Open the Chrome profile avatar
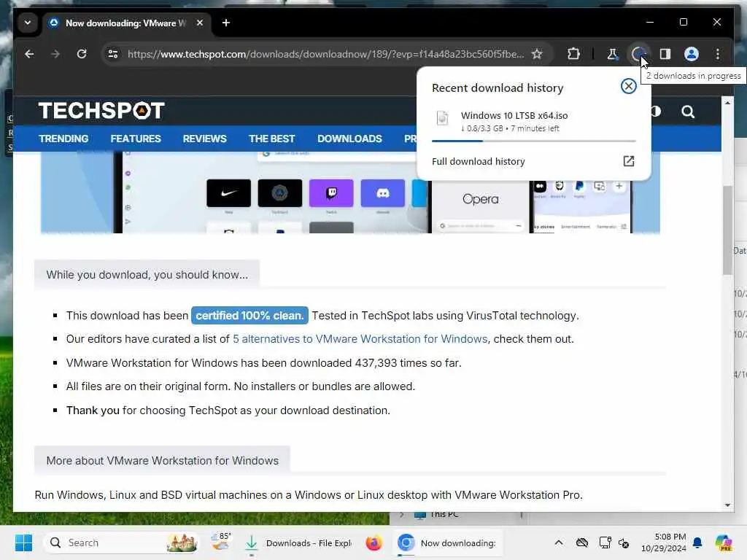Viewport: 747px width, 560px height. point(692,54)
